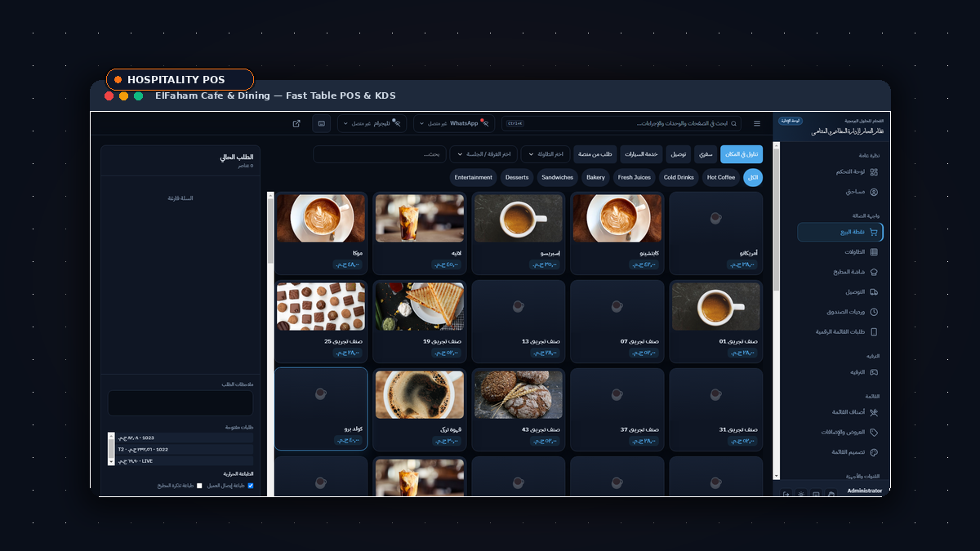Image resolution: width=980 pixels, height=551 pixels.
Task: Open cash shifts clock icon in sidebar
Action: [874, 312]
